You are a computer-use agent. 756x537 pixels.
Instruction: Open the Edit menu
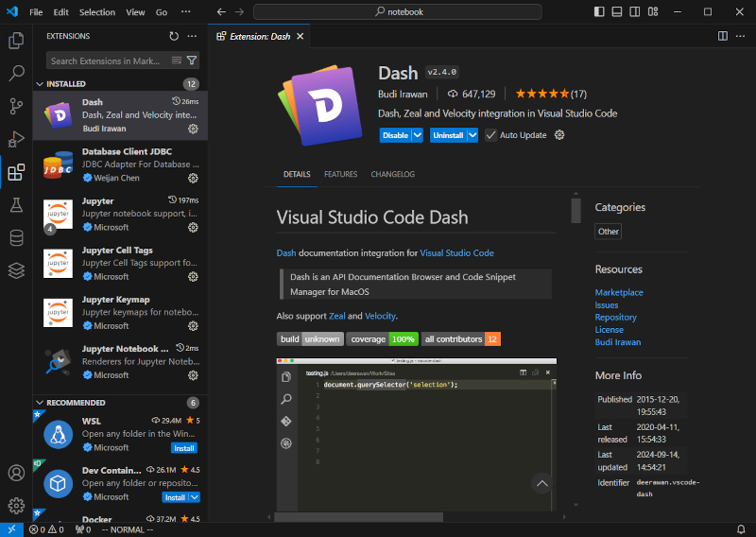[60, 12]
